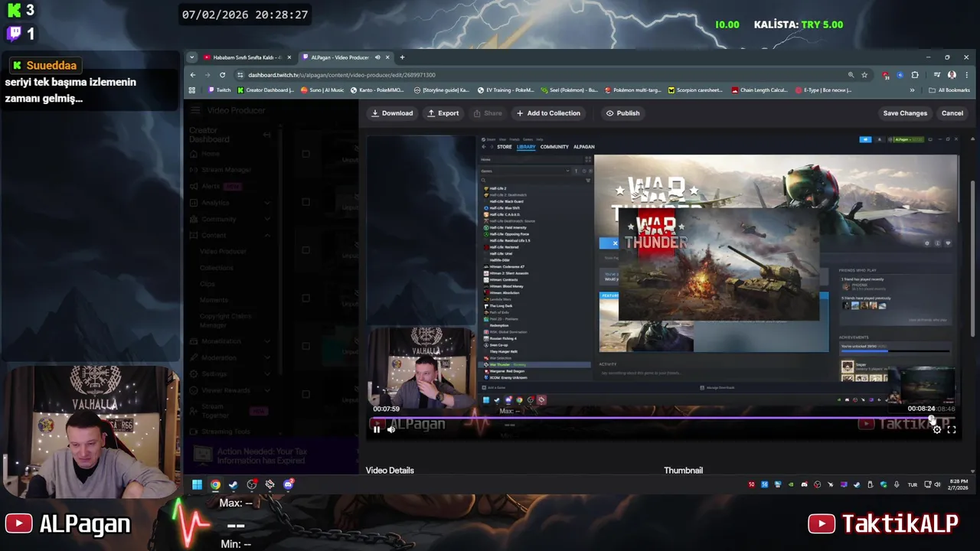Screen dimensions: 980x551
Task: Click the Export button
Action: tap(443, 113)
